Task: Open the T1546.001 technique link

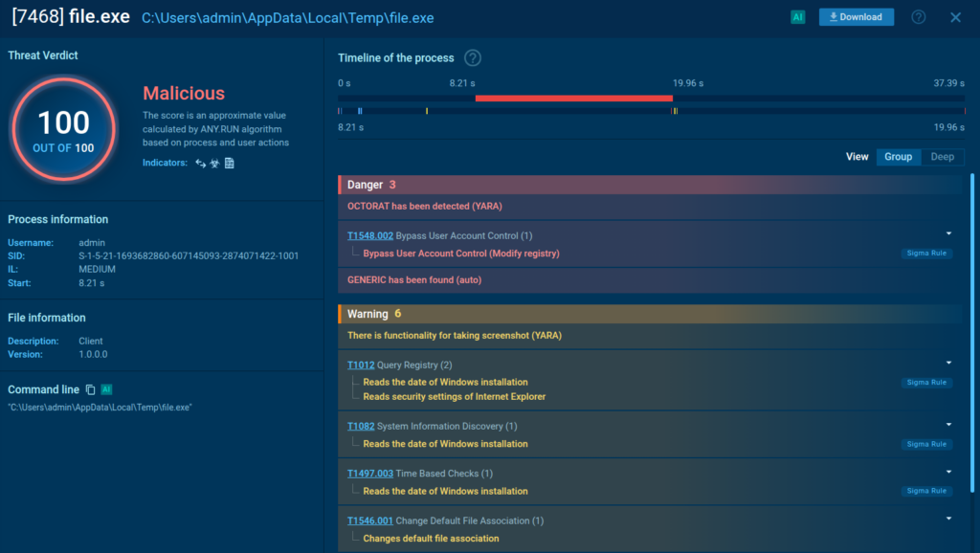Action: pyautogui.click(x=369, y=520)
